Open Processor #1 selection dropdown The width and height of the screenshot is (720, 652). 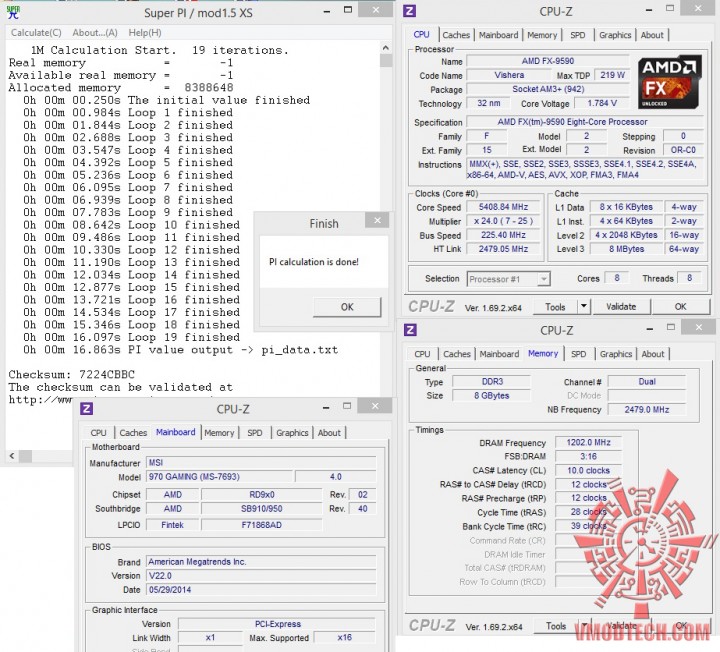coord(508,279)
